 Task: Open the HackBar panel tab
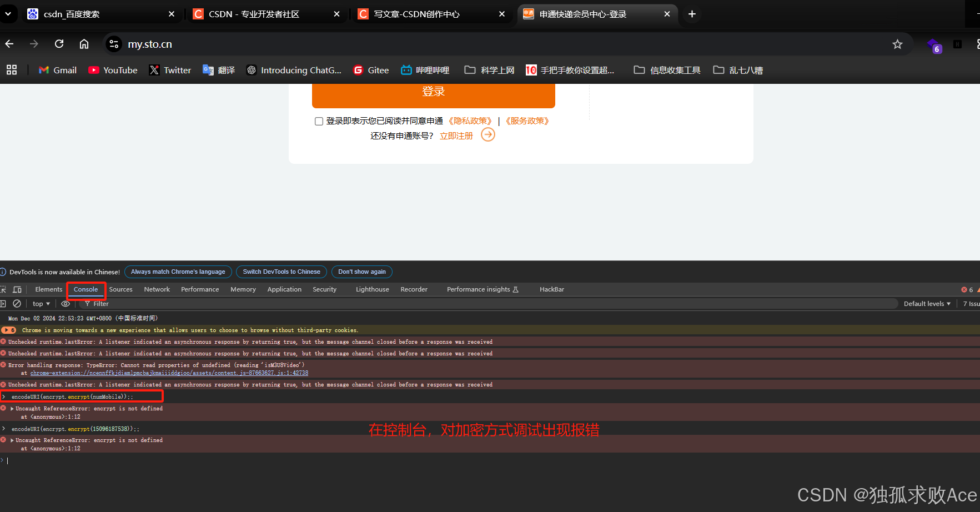pyautogui.click(x=551, y=289)
